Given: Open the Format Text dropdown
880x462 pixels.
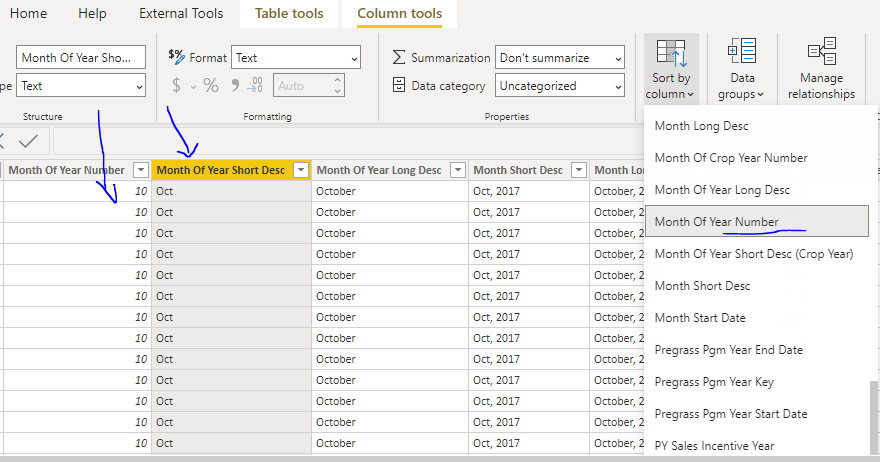Looking at the screenshot, I should pyautogui.click(x=296, y=57).
